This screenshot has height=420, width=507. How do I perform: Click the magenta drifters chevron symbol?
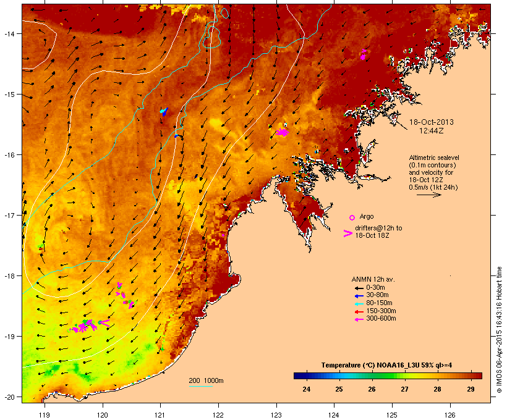click(348, 233)
